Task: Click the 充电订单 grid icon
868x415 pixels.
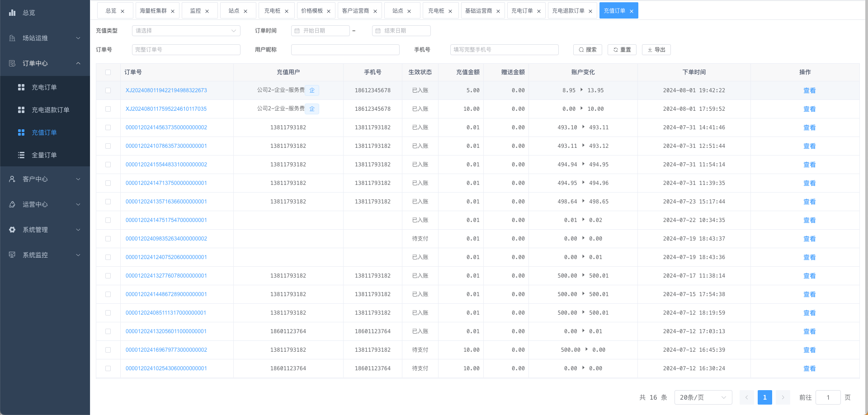Action: (21, 87)
